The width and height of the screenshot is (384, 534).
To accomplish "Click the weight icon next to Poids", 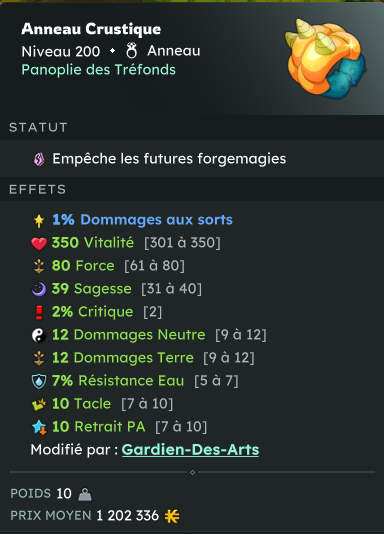I will 85,494.
